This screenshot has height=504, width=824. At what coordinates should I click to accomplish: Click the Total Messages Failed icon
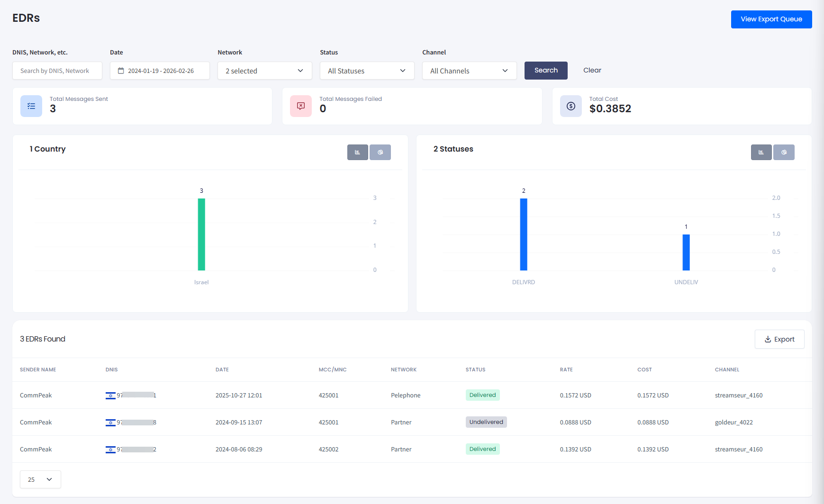pyautogui.click(x=300, y=106)
